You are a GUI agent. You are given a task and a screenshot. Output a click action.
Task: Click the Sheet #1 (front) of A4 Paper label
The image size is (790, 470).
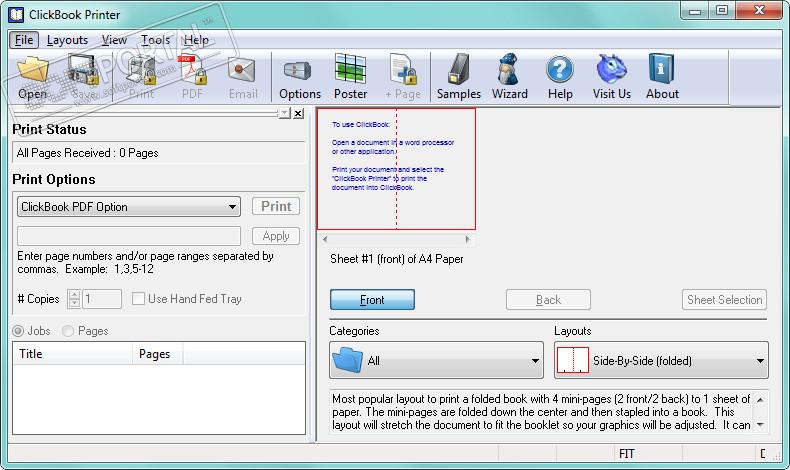click(397, 259)
